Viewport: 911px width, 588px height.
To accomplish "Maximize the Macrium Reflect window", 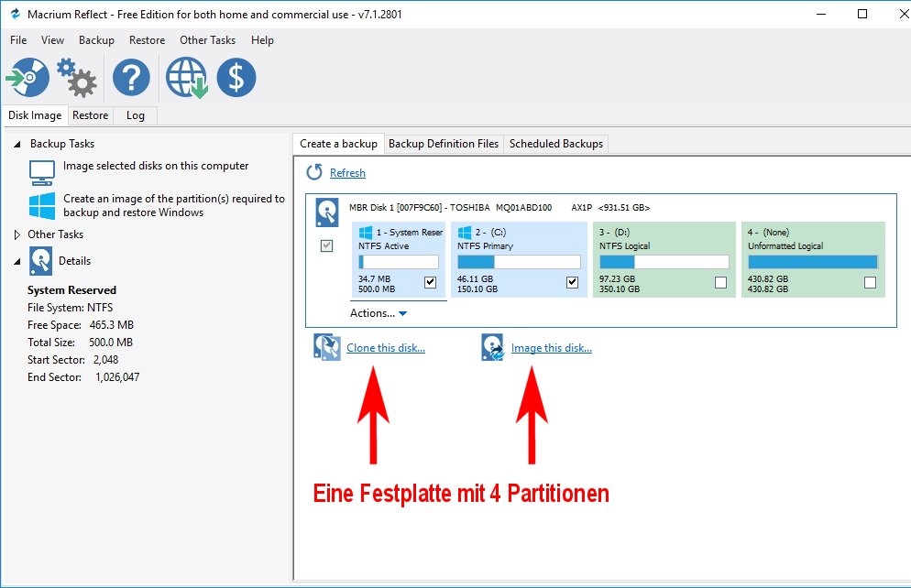I will [862, 14].
